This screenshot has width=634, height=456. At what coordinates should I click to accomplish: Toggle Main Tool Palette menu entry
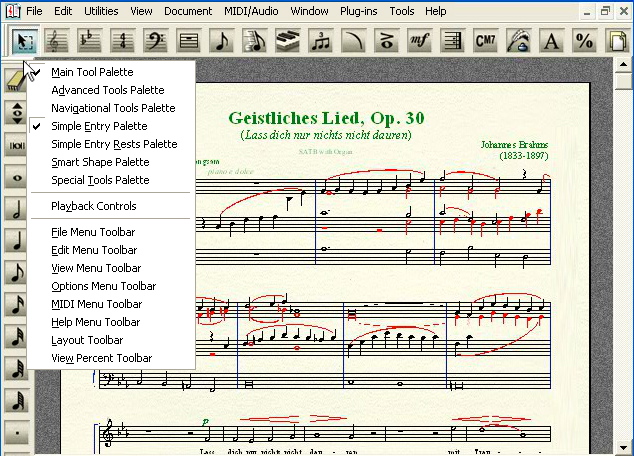pyautogui.click(x=92, y=72)
